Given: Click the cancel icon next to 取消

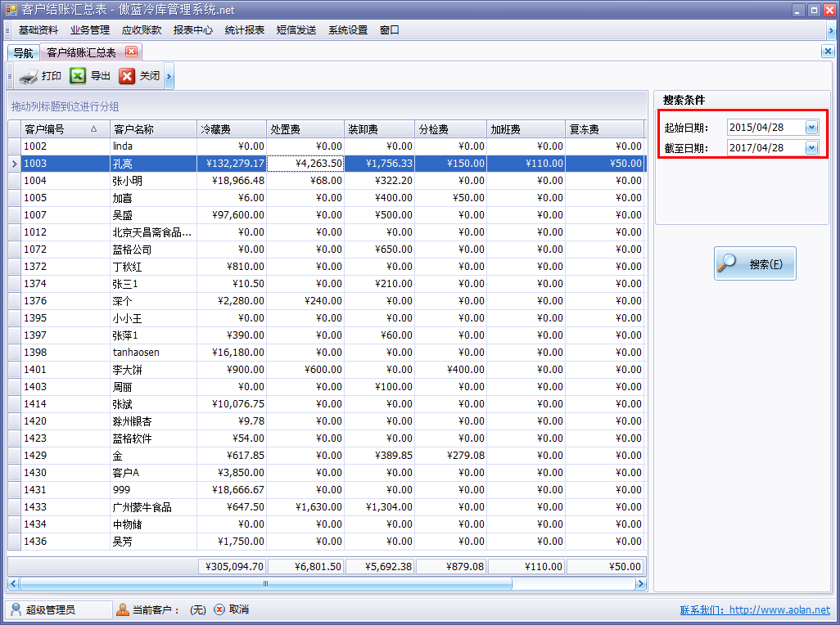Looking at the screenshot, I should click(219, 609).
